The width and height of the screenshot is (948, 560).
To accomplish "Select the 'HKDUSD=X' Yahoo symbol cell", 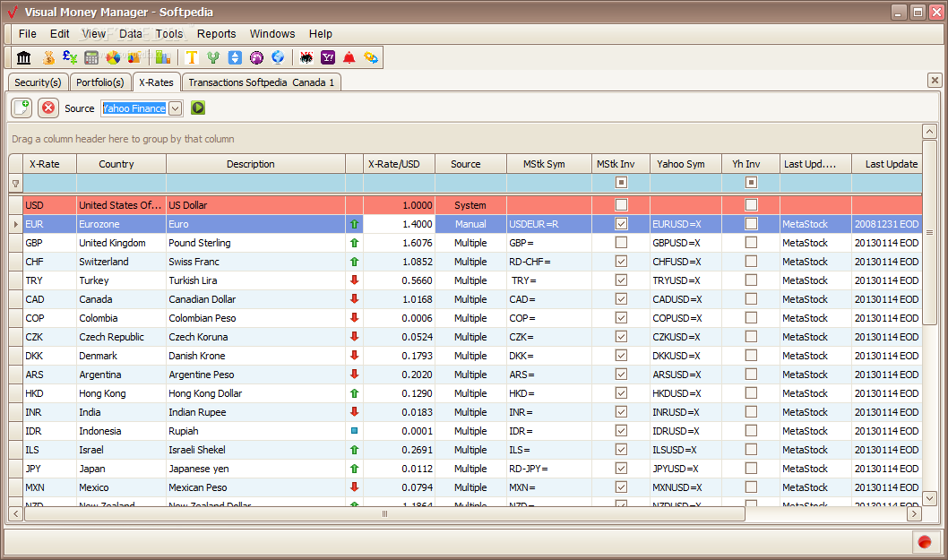I will (685, 393).
